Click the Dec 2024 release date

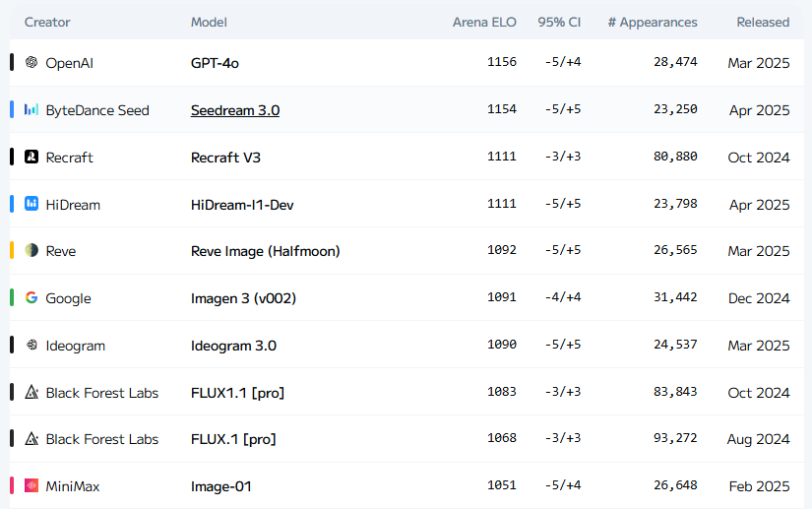pyautogui.click(x=759, y=298)
